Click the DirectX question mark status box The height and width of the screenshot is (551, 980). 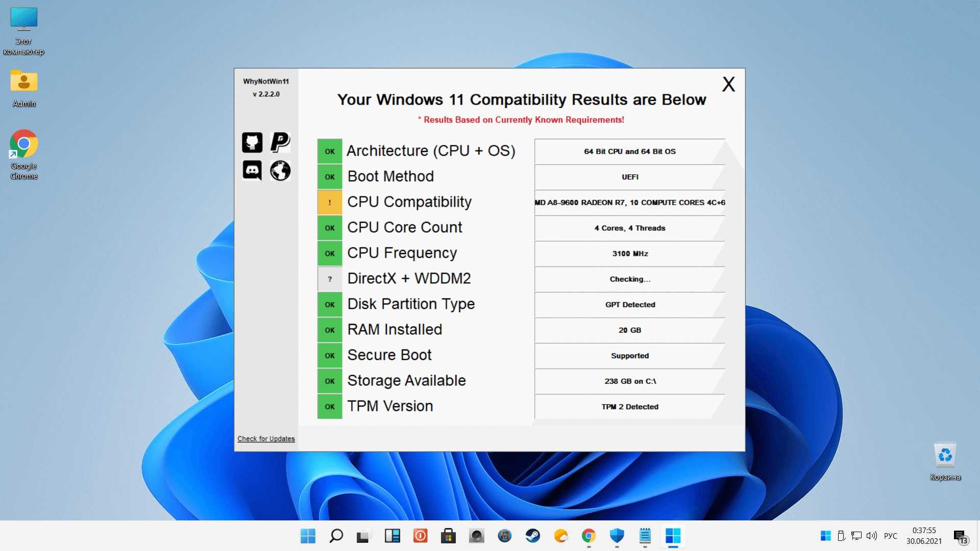[330, 279]
